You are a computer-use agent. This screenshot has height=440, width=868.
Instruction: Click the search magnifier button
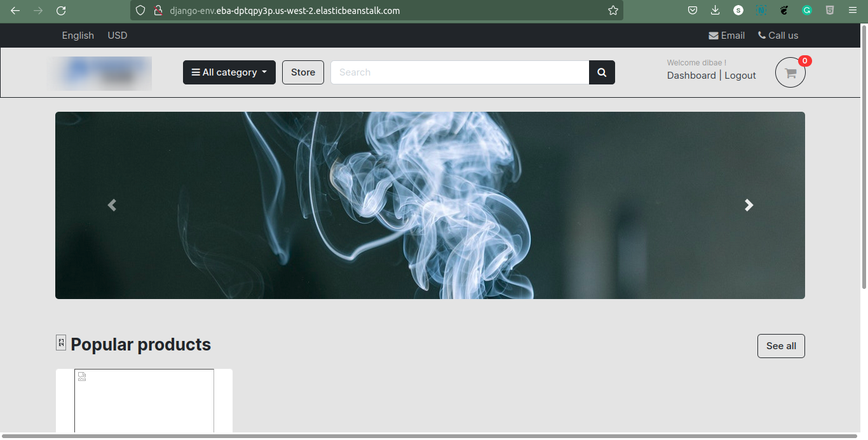(602, 72)
